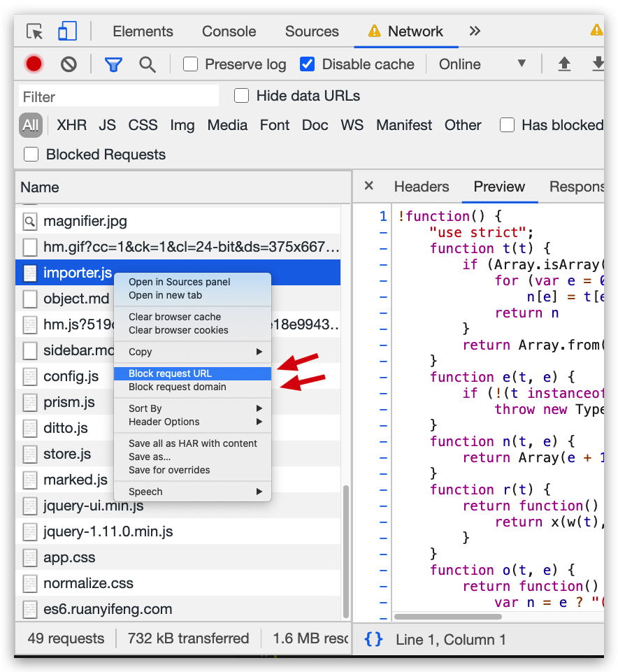Screen dimensions: 618x672
Task: Enable the Preserve log checkbox
Action: (190, 64)
